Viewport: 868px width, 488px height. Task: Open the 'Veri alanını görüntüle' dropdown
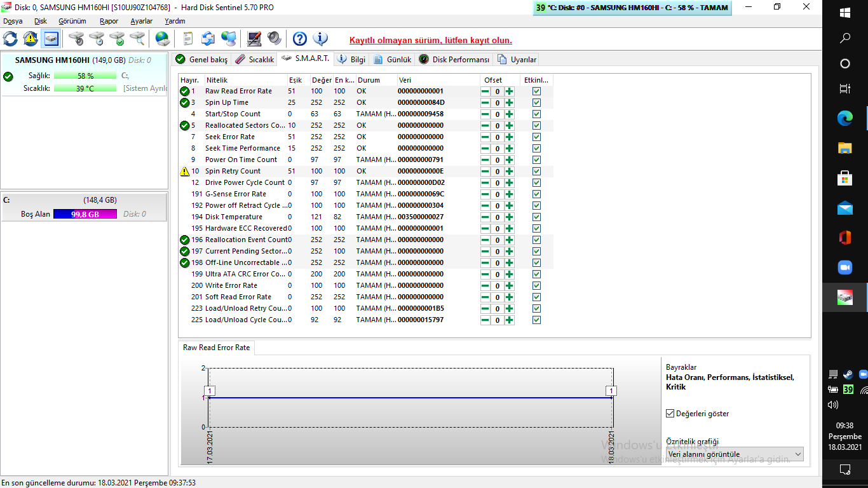point(735,454)
